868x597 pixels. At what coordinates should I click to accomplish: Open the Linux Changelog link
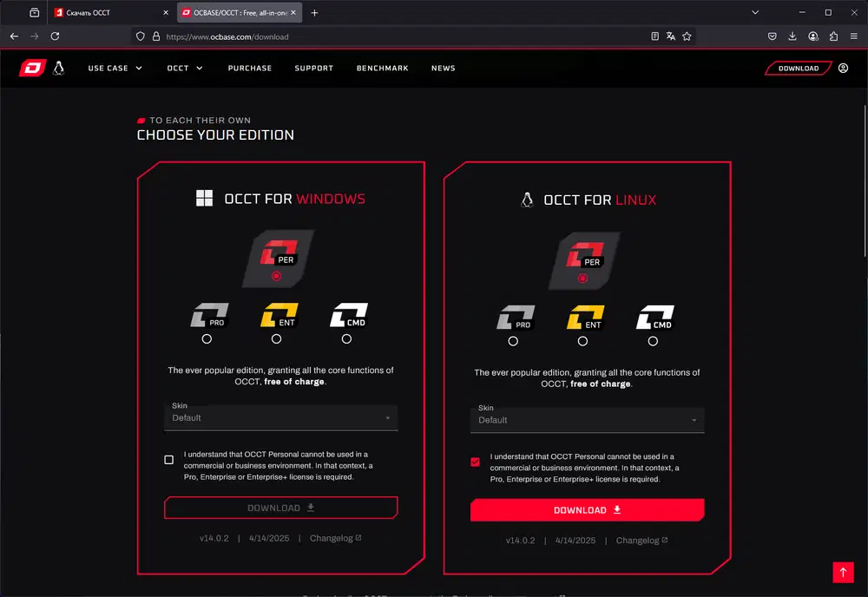(641, 540)
